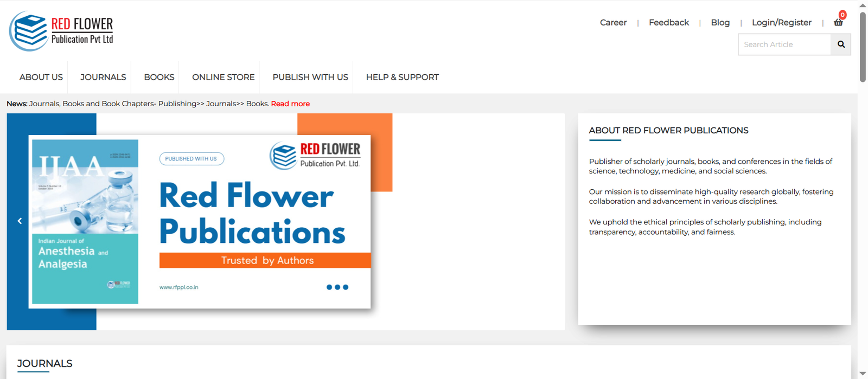Screen dimensions: 868x379
Task: Go to previous slide with left arrow
Action: (x=20, y=221)
